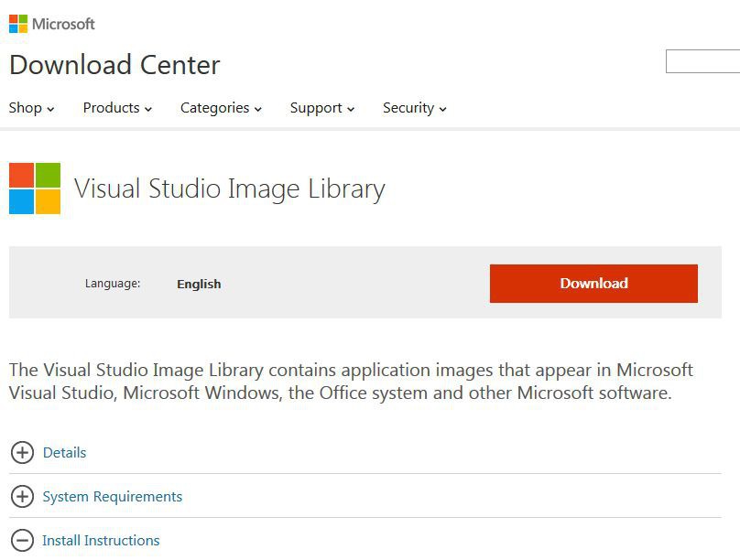Select the English language value

[199, 284]
